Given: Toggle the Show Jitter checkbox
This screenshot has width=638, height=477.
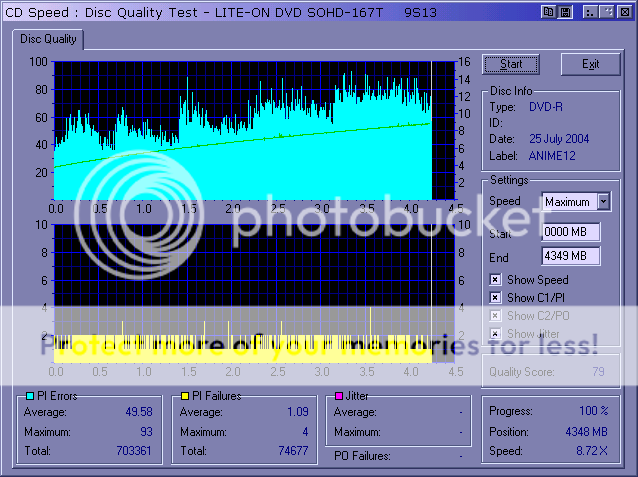Looking at the screenshot, I should coord(495,333).
